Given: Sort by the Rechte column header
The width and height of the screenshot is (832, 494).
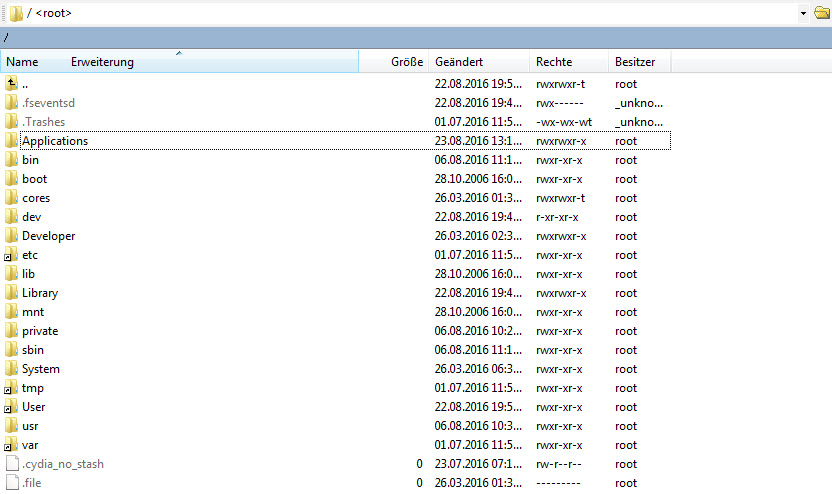Looking at the screenshot, I should click(x=554, y=62).
